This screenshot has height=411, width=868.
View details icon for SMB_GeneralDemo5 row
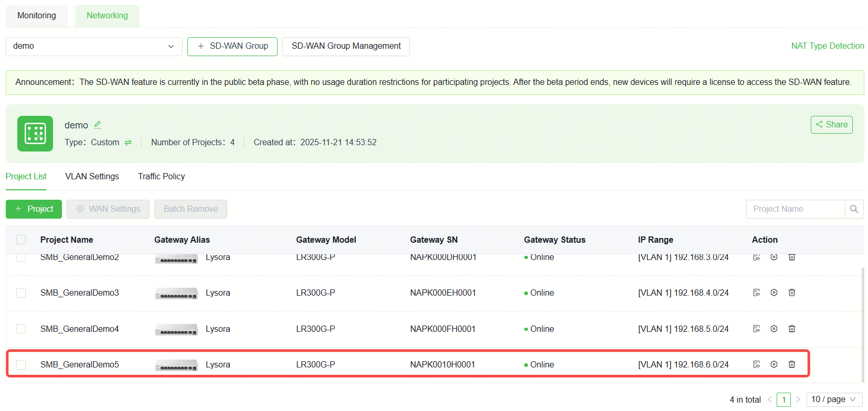[x=756, y=364]
